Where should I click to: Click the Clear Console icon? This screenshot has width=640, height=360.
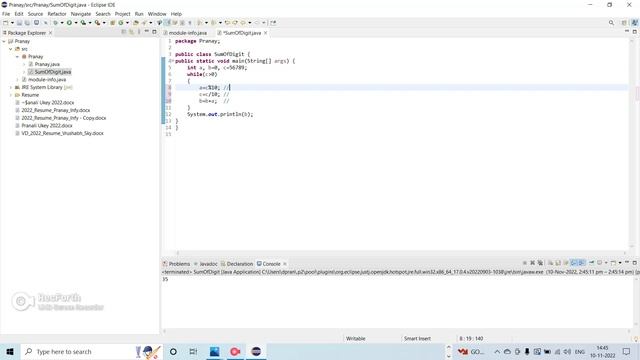pyautogui.click(x=551, y=263)
